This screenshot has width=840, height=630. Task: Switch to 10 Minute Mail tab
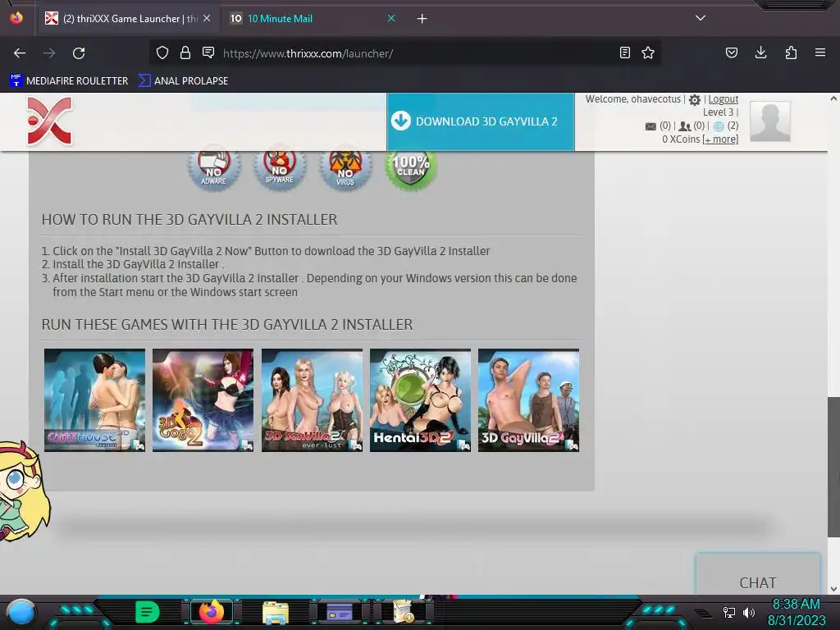pyautogui.click(x=313, y=19)
